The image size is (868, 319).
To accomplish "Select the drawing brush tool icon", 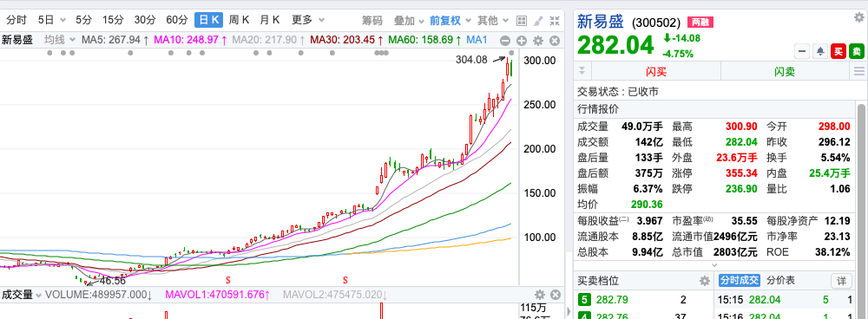I will pyautogui.click(x=538, y=21).
